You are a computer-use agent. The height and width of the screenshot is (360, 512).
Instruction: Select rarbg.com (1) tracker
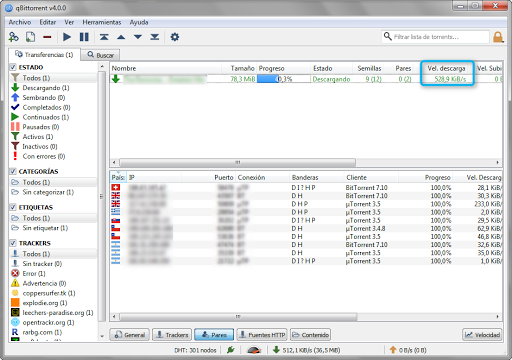click(53, 332)
